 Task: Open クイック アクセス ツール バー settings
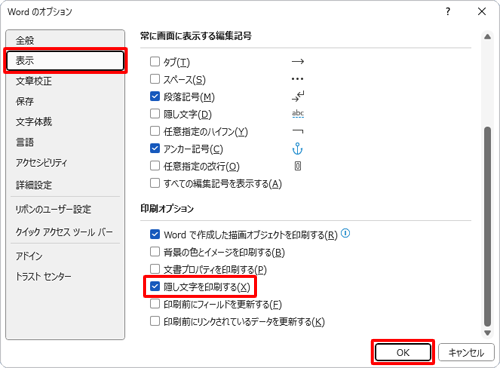pos(65,232)
